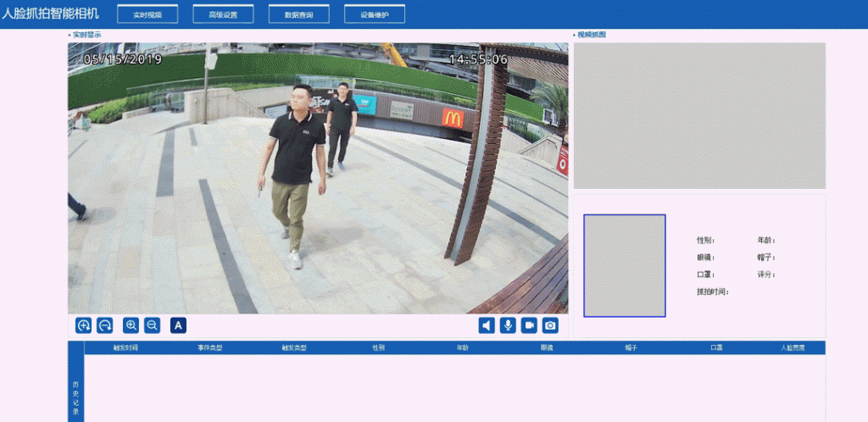The image size is (868, 422).
Task: Take a snapshot with the camera icon
Action: coord(550,325)
